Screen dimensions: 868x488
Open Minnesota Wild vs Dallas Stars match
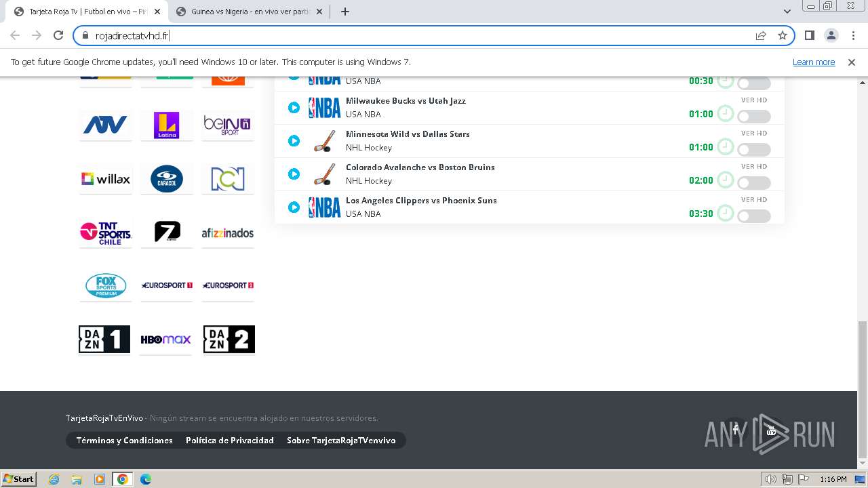[x=408, y=134]
